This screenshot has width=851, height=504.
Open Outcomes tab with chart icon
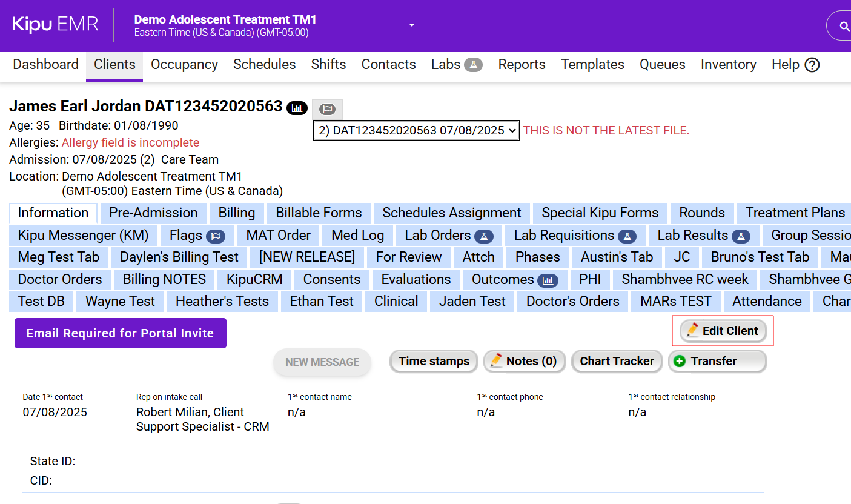pyautogui.click(x=514, y=279)
